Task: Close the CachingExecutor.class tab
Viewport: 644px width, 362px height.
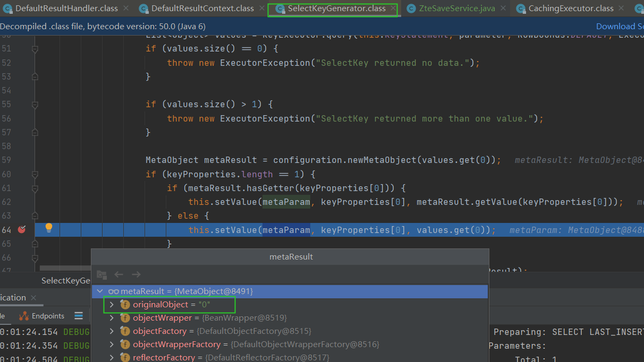Action: 622,8
